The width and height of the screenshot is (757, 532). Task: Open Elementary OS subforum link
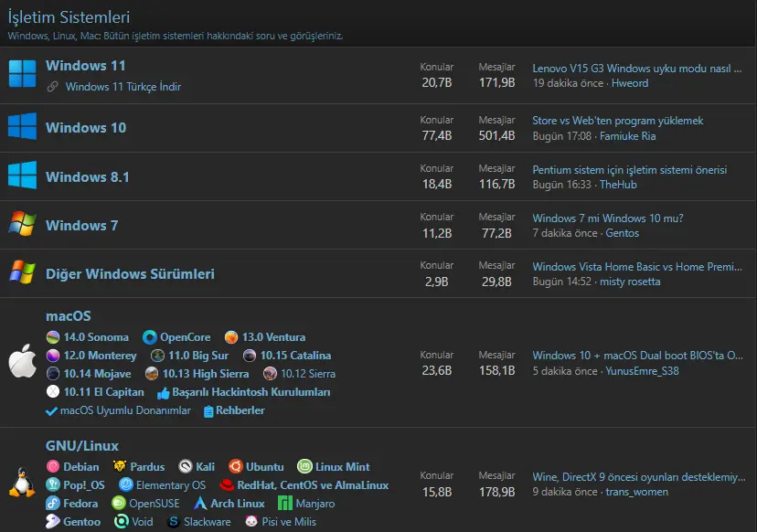click(170, 484)
